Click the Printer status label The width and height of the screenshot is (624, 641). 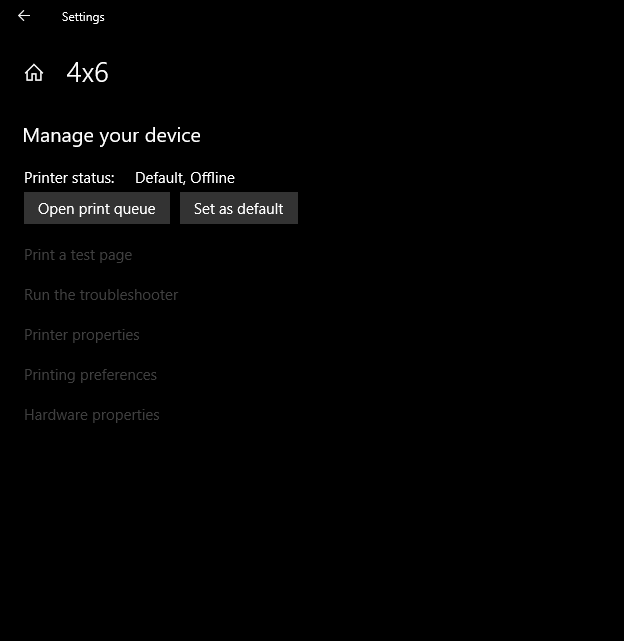(69, 178)
